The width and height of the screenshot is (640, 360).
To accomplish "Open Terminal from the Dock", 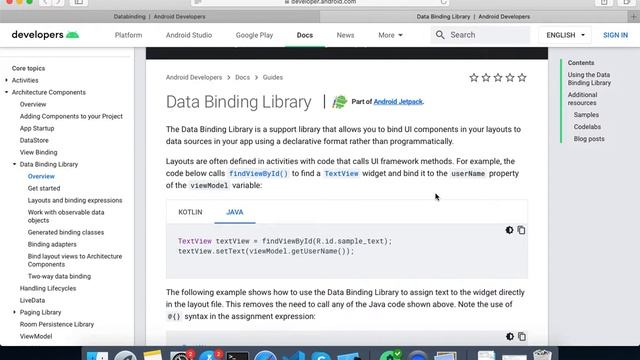I will click(237, 356).
